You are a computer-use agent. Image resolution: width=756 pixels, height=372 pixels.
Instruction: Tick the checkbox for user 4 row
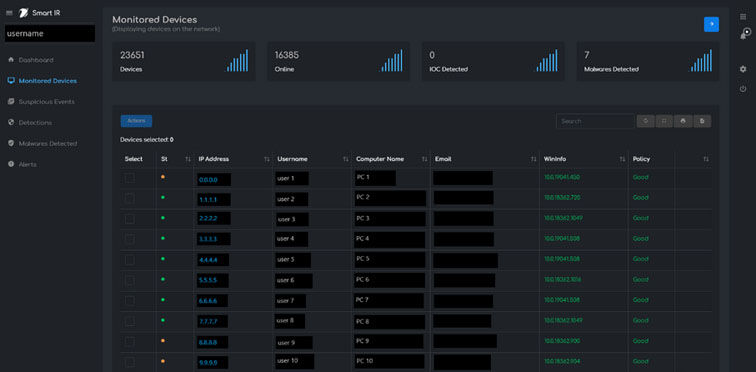(x=130, y=239)
